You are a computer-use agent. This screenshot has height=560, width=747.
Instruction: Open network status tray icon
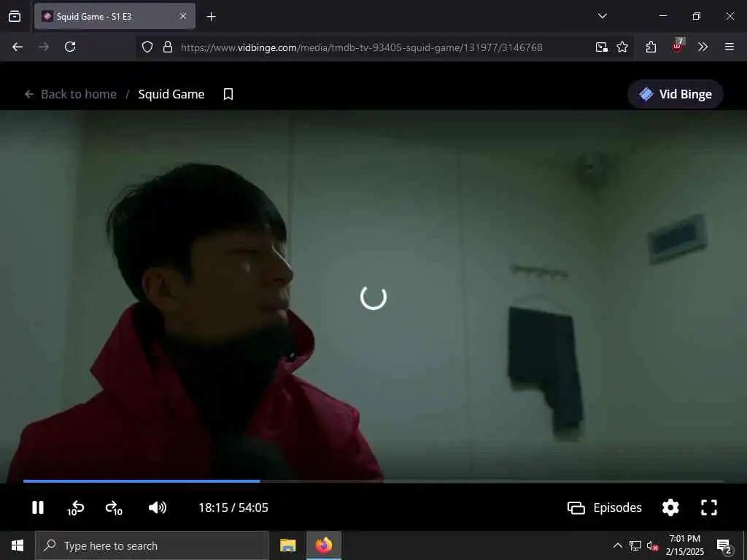click(x=635, y=545)
